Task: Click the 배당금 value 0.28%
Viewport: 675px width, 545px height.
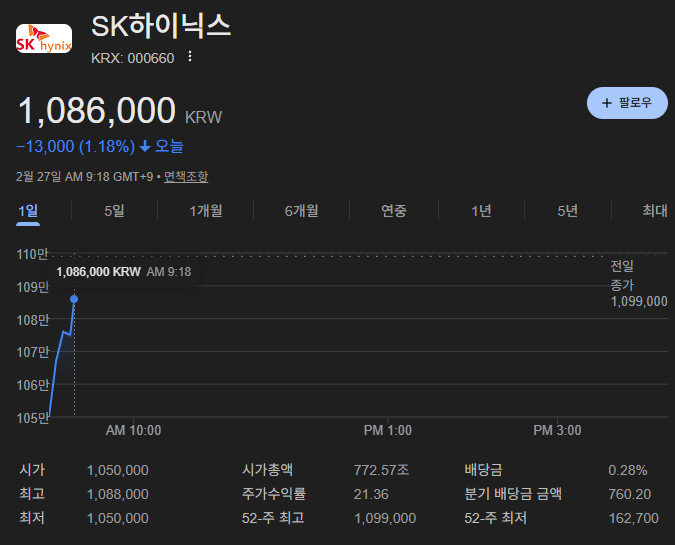Action: click(628, 470)
